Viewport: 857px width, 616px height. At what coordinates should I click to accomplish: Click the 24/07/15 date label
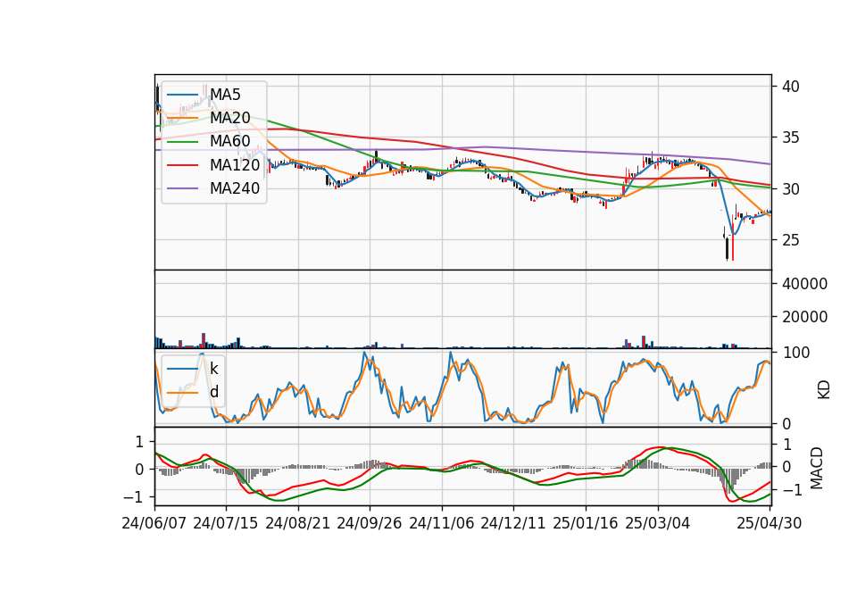[226, 523]
